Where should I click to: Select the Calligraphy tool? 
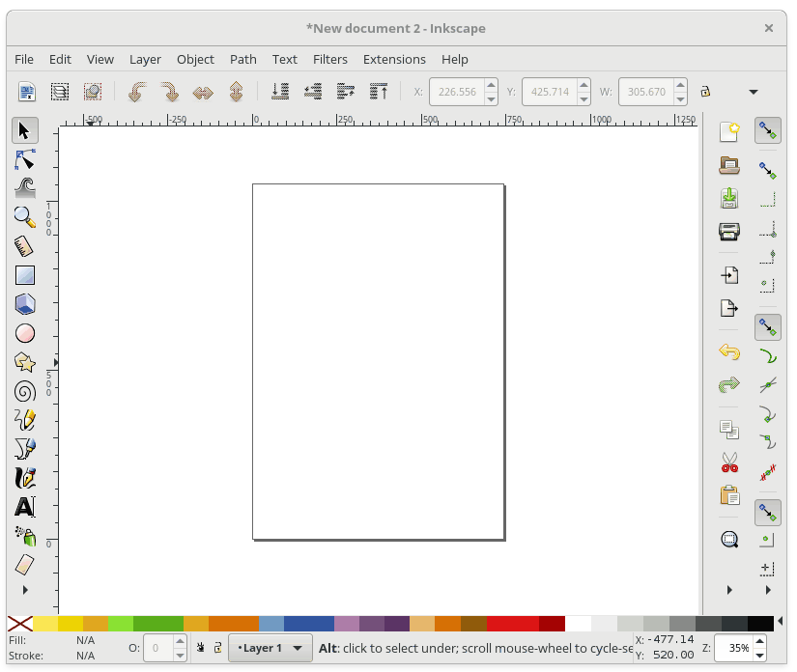pos(25,478)
